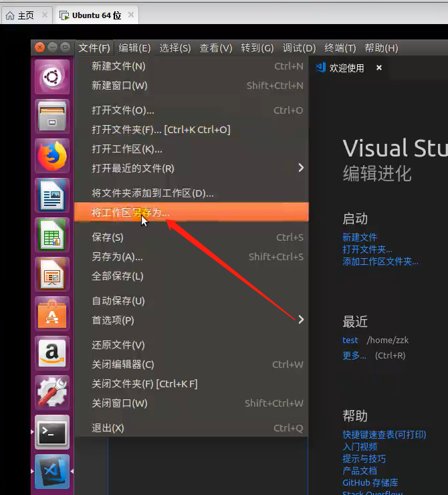Image resolution: width=448 pixels, height=495 pixels.
Task: Open the 帮助(H) menu
Action: [x=381, y=48]
